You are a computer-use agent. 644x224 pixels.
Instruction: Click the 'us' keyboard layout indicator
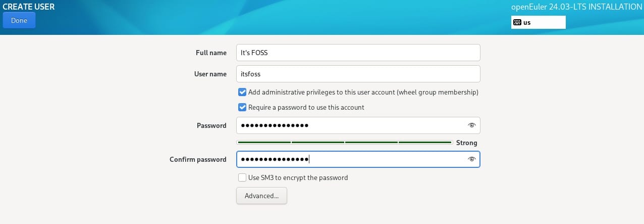pos(527,22)
